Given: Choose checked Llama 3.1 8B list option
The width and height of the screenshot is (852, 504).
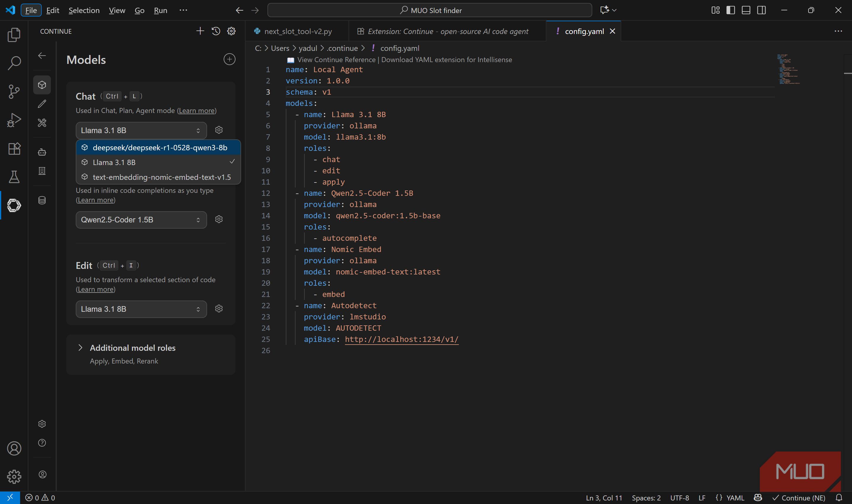Looking at the screenshot, I should tap(158, 162).
